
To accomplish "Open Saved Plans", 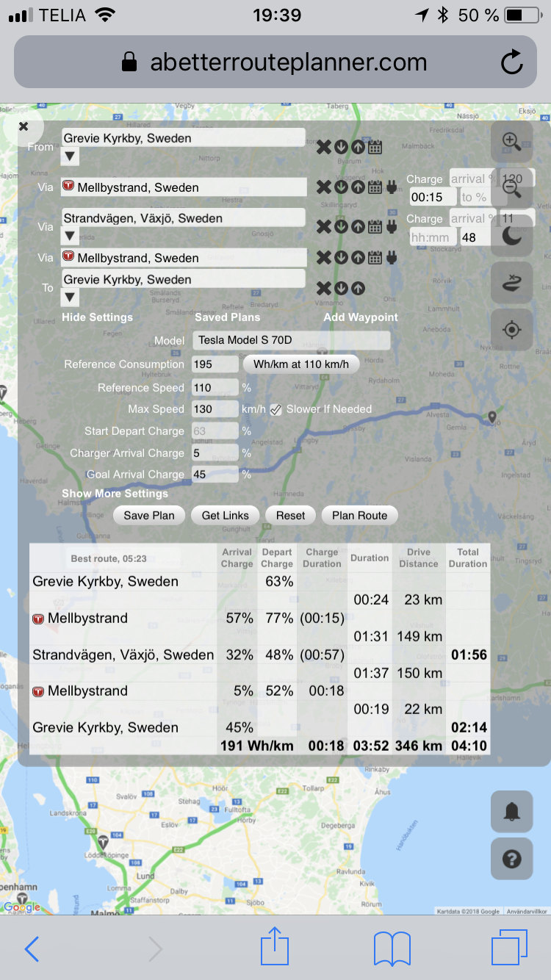I will (x=228, y=317).
